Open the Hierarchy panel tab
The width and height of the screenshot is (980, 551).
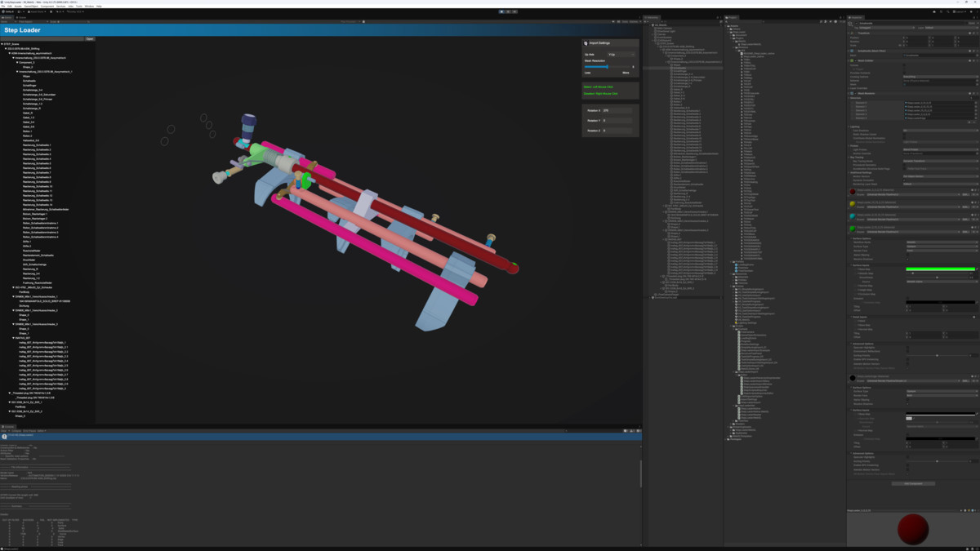pyautogui.click(x=652, y=17)
